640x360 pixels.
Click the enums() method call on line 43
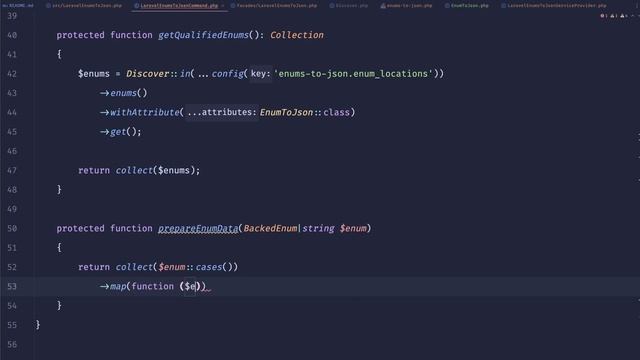(128, 93)
